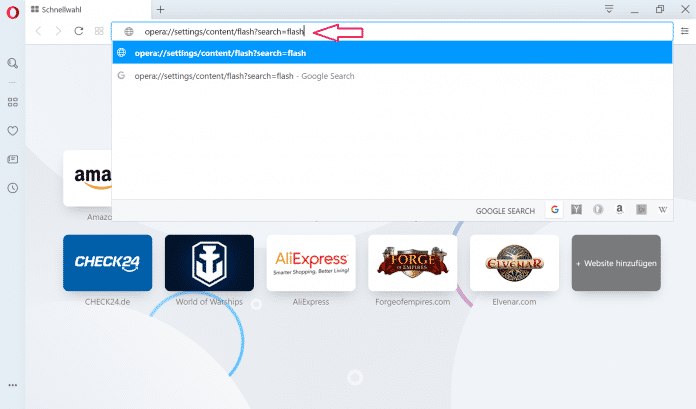Choose the Google search engine icon

[x=554, y=210]
